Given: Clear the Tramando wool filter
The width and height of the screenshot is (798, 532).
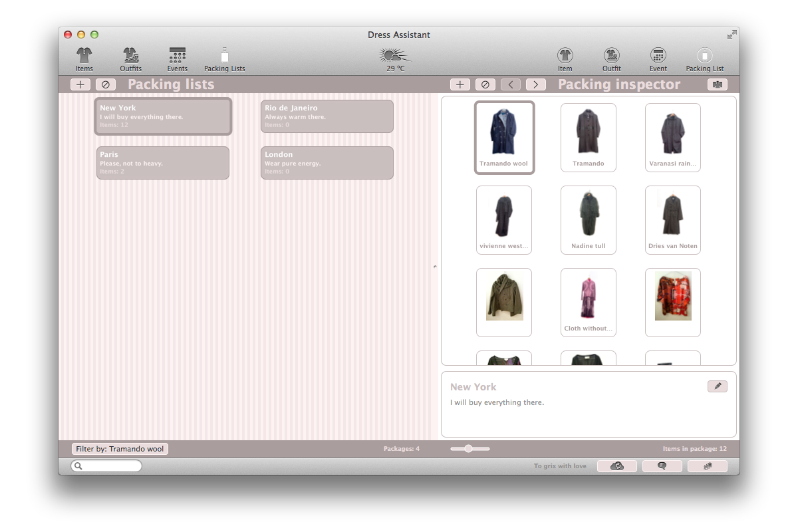Looking at the screenshot, I should [x=120, y=448].
